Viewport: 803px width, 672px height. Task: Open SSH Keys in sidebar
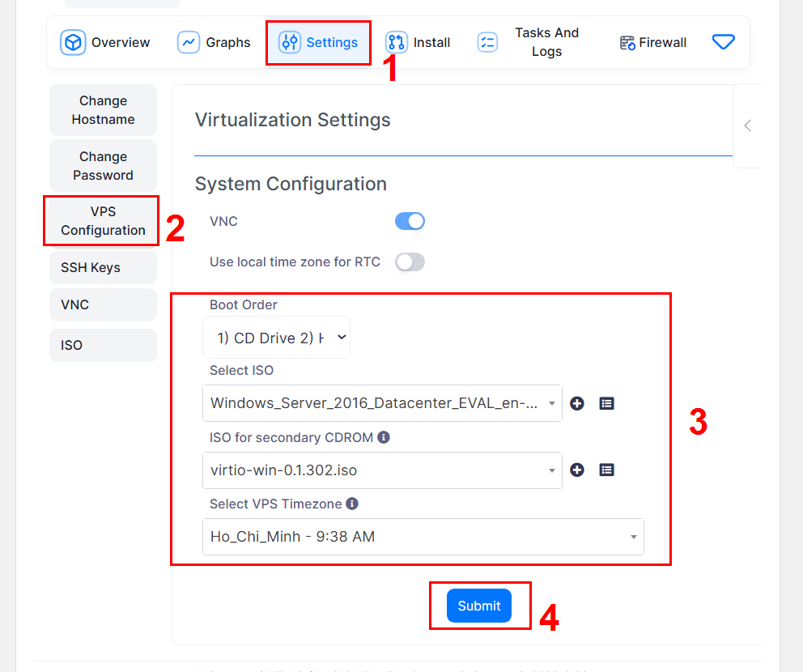pyautogui.click(x=103, y=267)
